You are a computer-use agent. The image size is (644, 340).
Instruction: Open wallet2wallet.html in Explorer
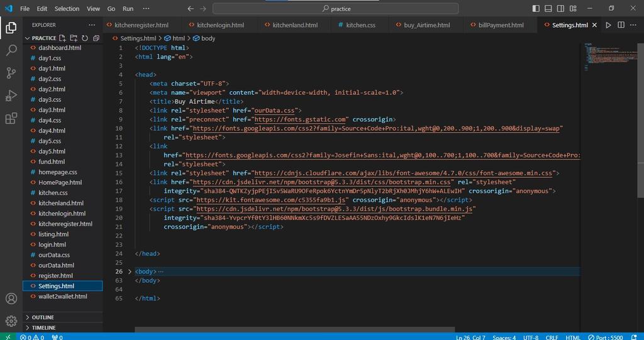coord(62,297)
